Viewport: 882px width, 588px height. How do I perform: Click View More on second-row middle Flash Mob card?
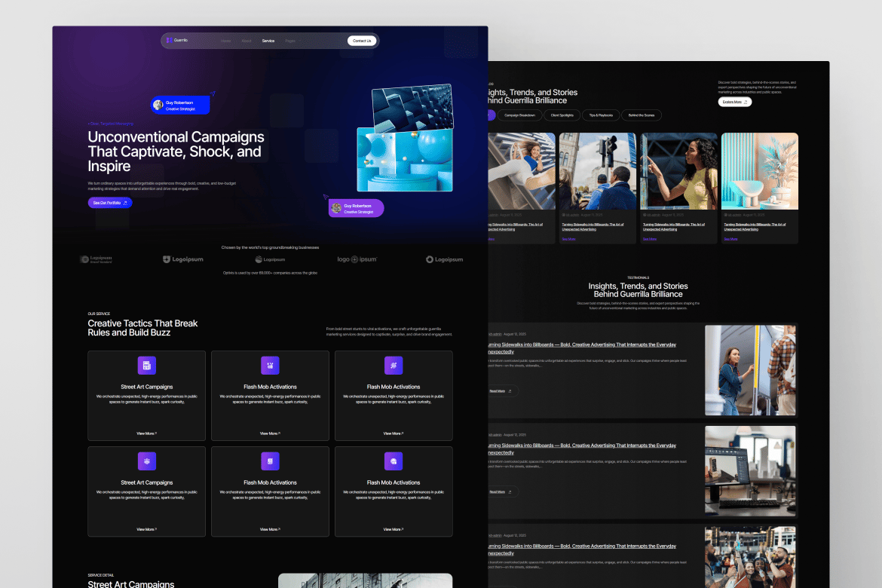[270, 529]
